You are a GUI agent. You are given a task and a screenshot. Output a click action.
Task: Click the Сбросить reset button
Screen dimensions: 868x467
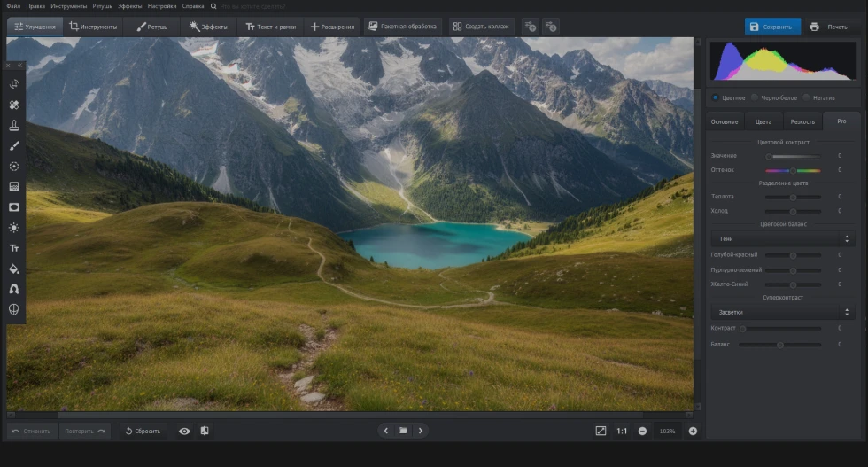(143, 431)
